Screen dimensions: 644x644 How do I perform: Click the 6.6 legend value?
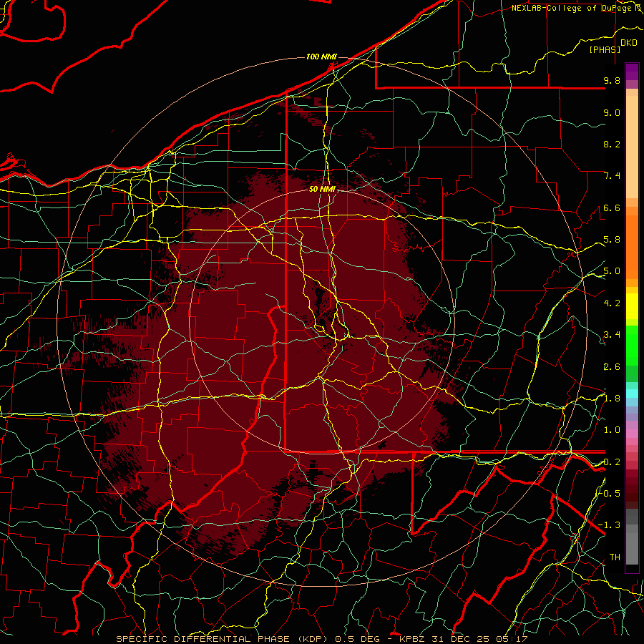pos(612,208)
